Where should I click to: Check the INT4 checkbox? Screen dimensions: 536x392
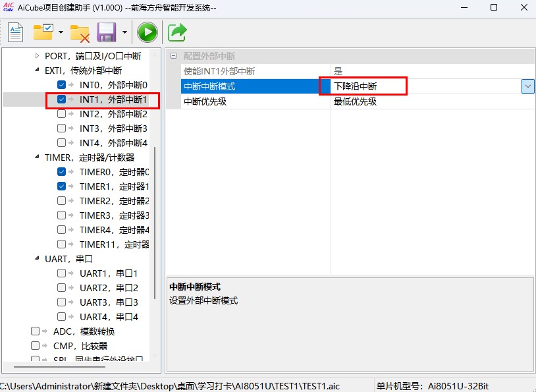click(61, 143)
